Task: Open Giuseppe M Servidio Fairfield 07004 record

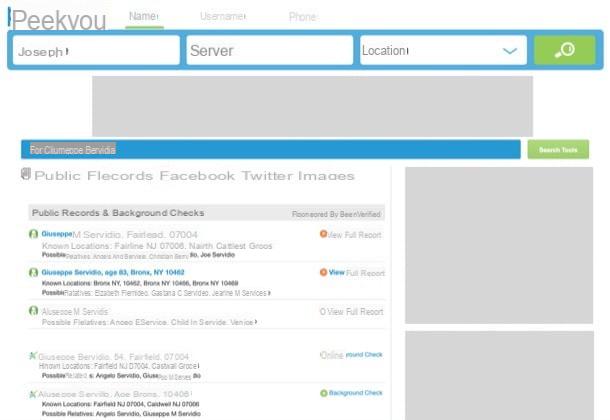Action: tap(119, 234)
